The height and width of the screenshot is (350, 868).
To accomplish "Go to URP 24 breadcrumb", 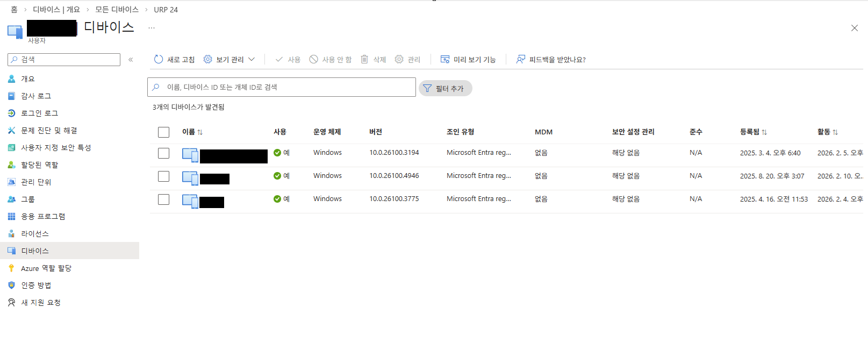I will [166, 10].
